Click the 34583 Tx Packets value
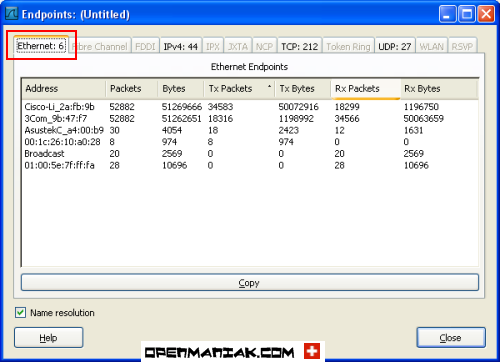 pos(220,107)
